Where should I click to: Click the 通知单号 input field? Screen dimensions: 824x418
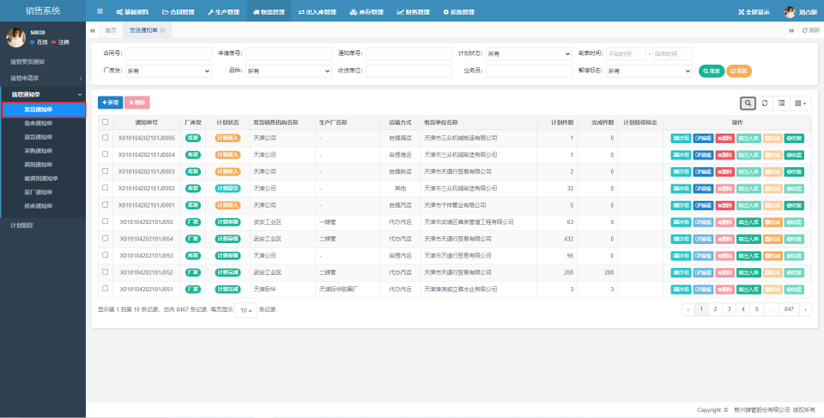[409, 54]
